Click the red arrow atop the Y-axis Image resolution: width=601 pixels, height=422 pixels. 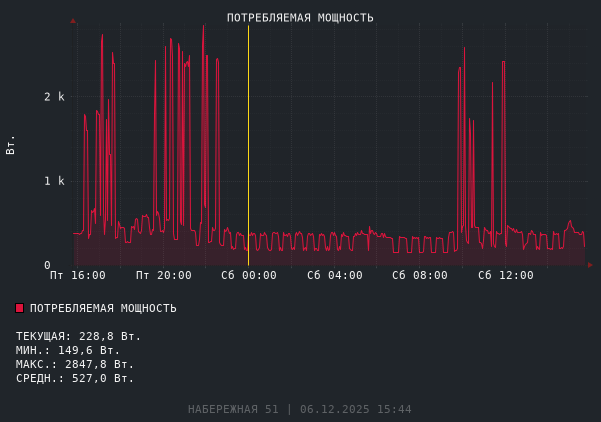73,20
